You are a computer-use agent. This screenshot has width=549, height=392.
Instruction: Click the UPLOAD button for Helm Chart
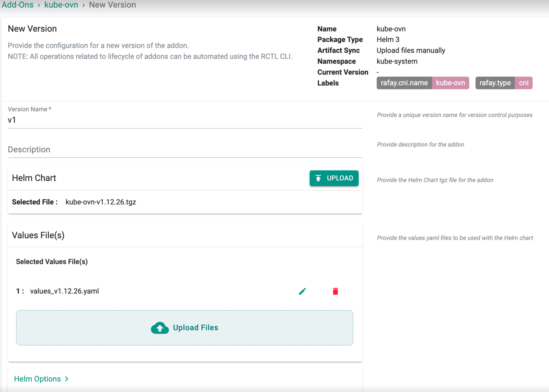coord(334,178)
